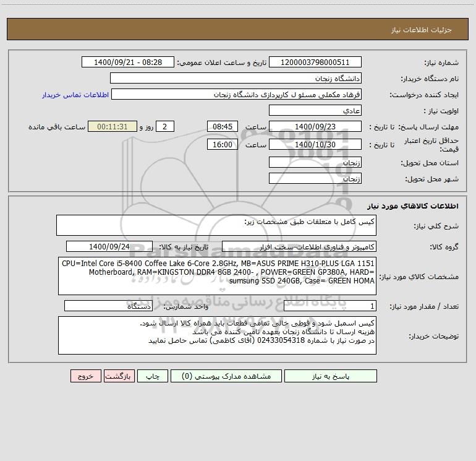Open اطلاعات تماس خریدار link
The height and width of the screenshot is (461, 476).
point(75,95)
